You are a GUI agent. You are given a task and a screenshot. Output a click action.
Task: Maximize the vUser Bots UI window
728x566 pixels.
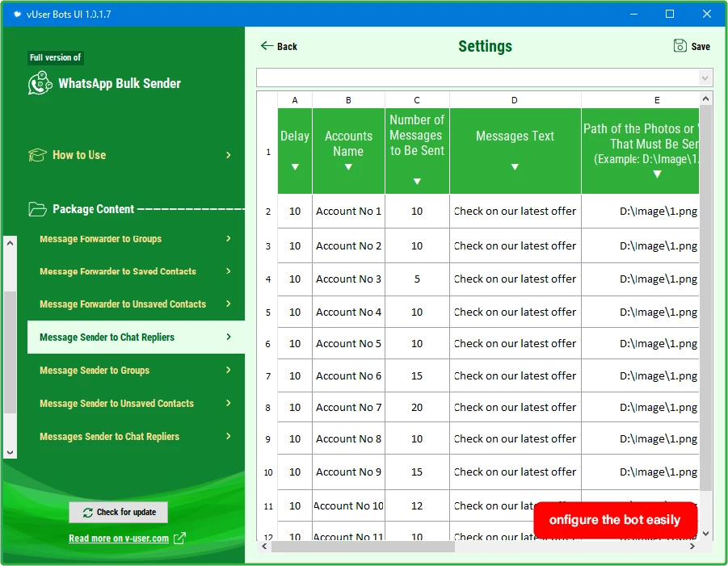coord(670,14)
